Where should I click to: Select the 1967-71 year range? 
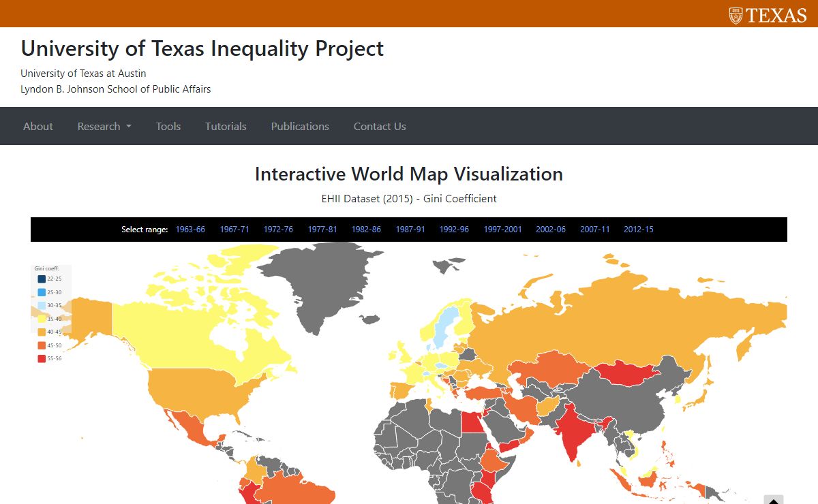pyautogui.click(x=234, y=230)
